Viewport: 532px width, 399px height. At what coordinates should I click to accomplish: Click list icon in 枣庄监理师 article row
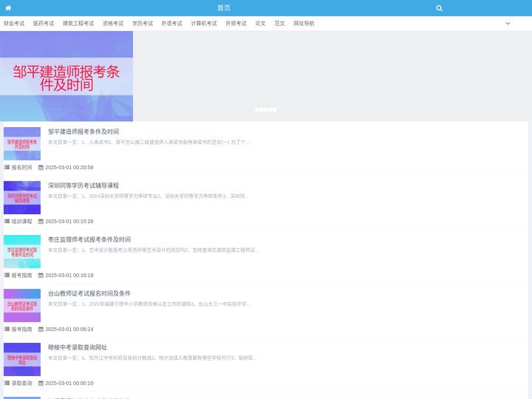tap(7, 275)
